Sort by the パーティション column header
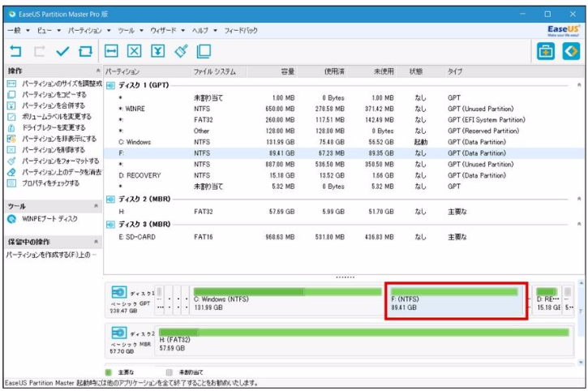The height and width of the screenshot is (391, 588). (x=148, y=71)
